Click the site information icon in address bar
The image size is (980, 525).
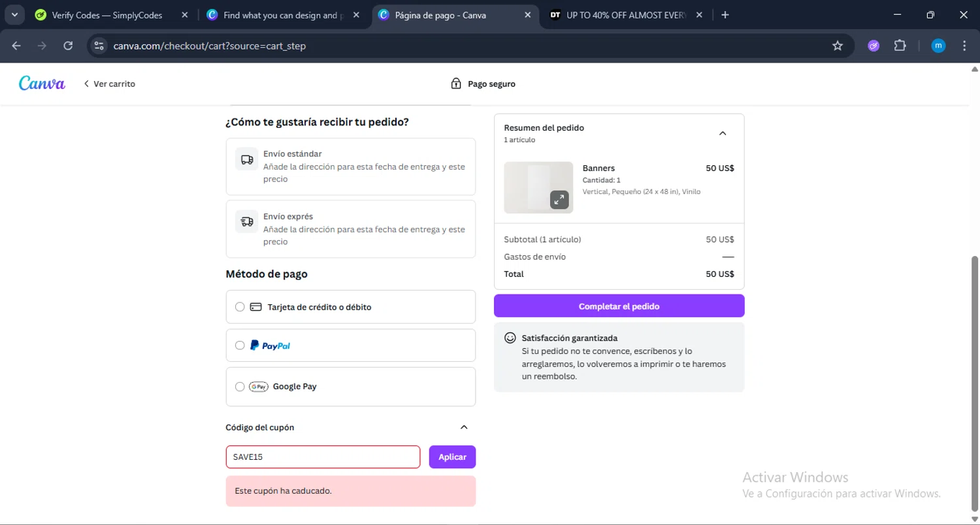[x=99, y=46]
